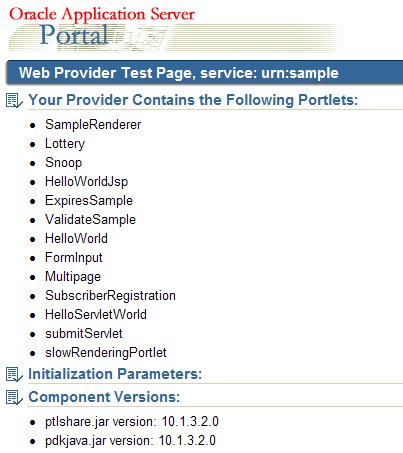Click the slowRenderingPortlet entry
Screen dimensions: 403x453
point(106,353)
